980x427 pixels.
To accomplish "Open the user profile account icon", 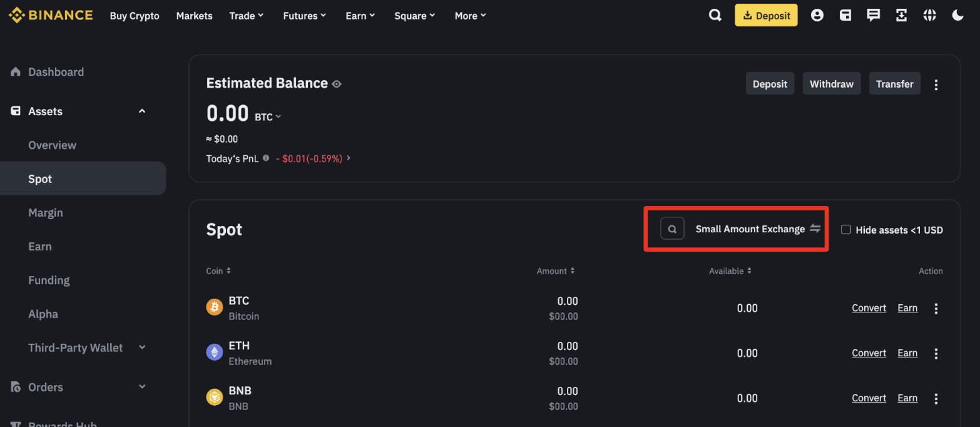I will (817, 16).
